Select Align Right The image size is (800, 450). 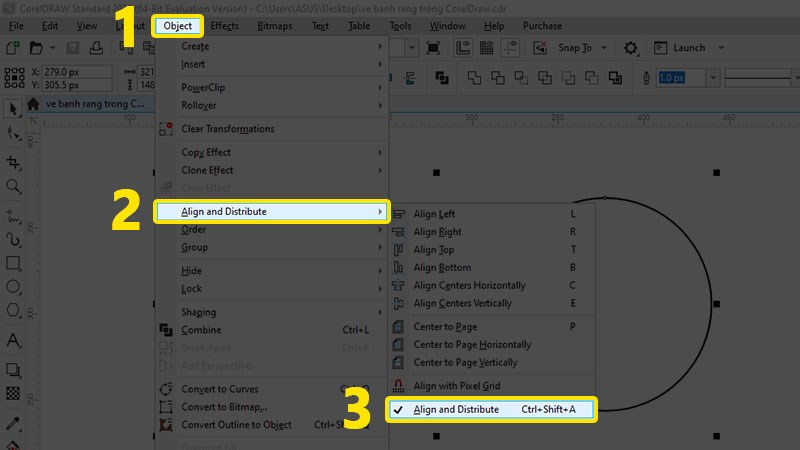[x=491, y=232]
